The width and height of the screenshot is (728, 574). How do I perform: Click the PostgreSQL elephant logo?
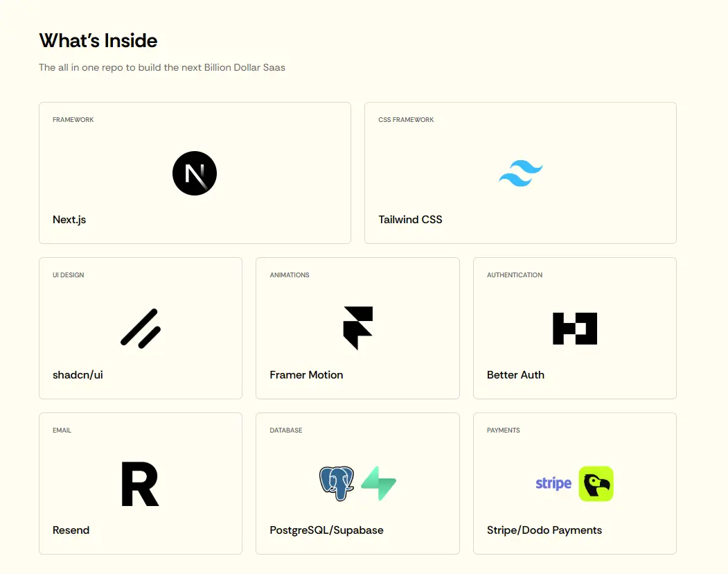coord(337,484)
